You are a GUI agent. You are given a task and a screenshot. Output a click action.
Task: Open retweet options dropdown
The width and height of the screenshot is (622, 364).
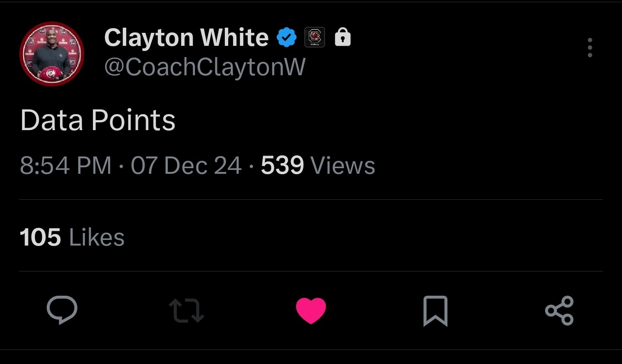(x=186, y=311)
